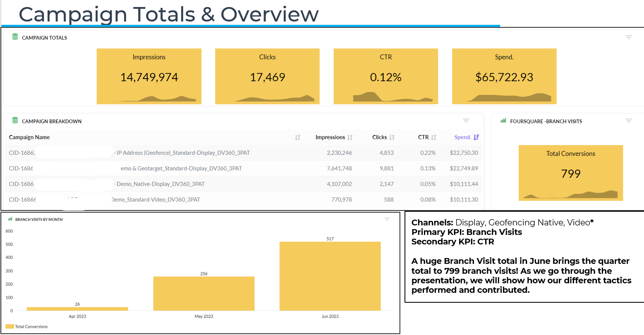
Task: Click the 2,230,246 impressions cell
Action: click(x=339, y=153)
